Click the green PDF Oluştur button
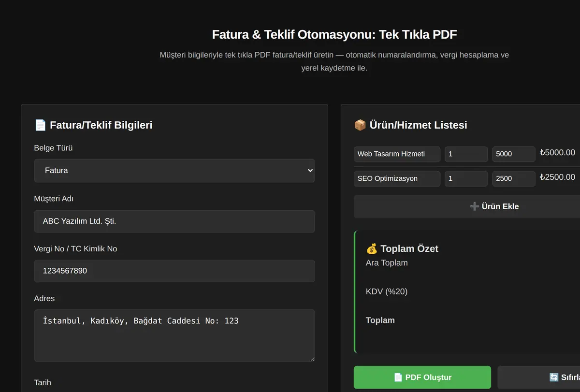Image resolution: width=580 pixels, height=392 pixels. pyautogui.click(x=422, y=377)
